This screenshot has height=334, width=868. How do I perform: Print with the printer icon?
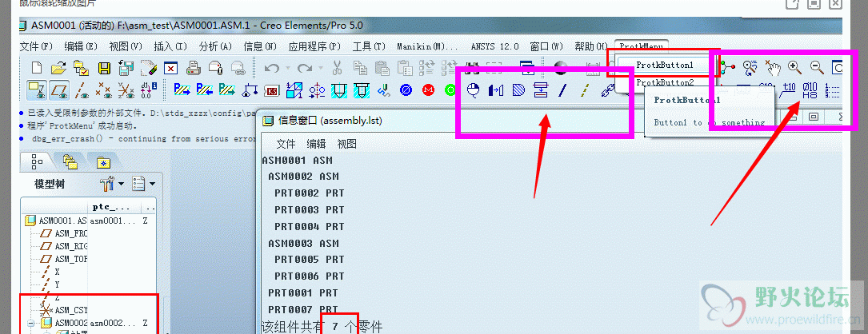point(193,68)
